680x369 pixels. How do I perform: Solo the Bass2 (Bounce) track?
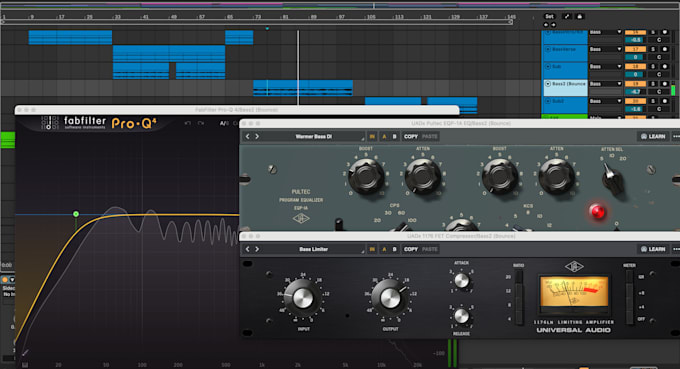click(653, 84)
